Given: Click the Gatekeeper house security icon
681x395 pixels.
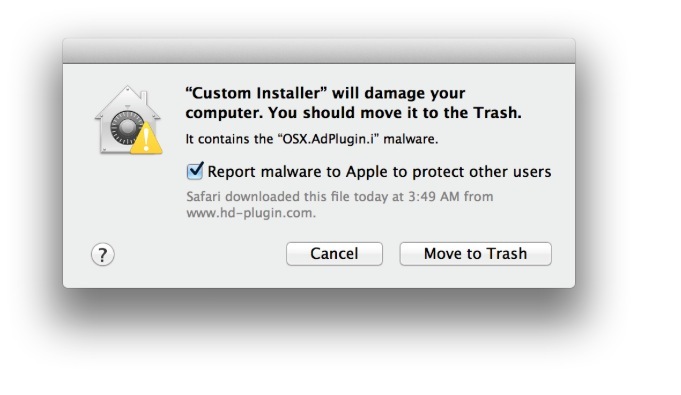Looking at the screenshot, I should pyautogui.click(x=128, y=120).
